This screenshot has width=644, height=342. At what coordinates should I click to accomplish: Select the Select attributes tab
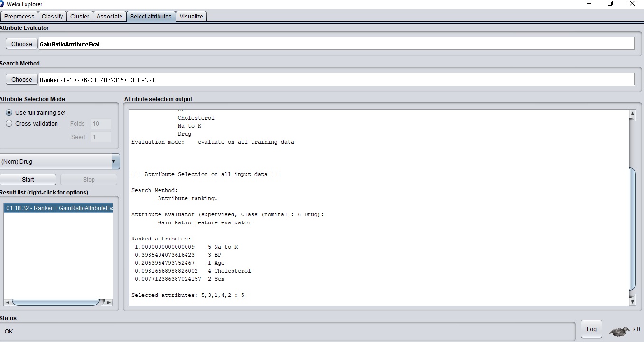pyautogui.click(x=151, y=16)
